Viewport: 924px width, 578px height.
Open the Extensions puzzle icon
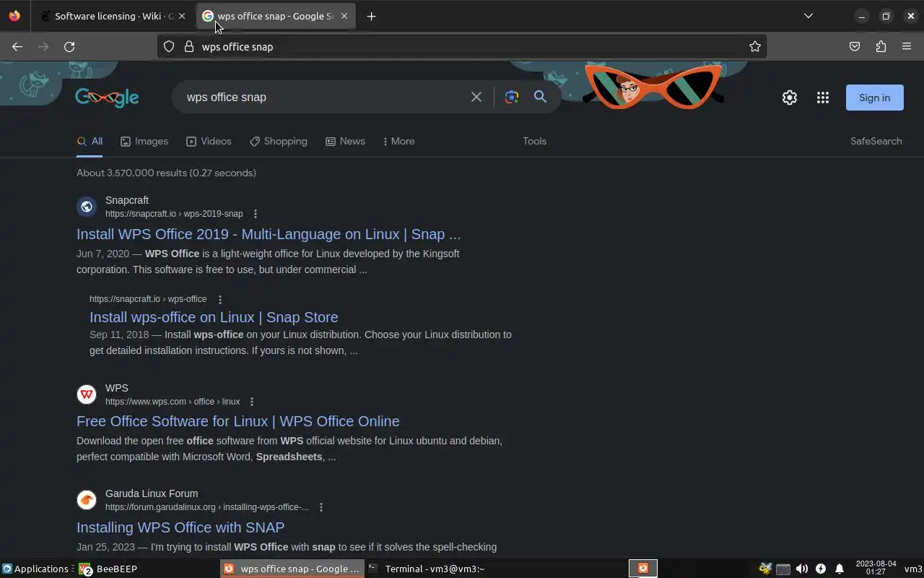[881, 46]
